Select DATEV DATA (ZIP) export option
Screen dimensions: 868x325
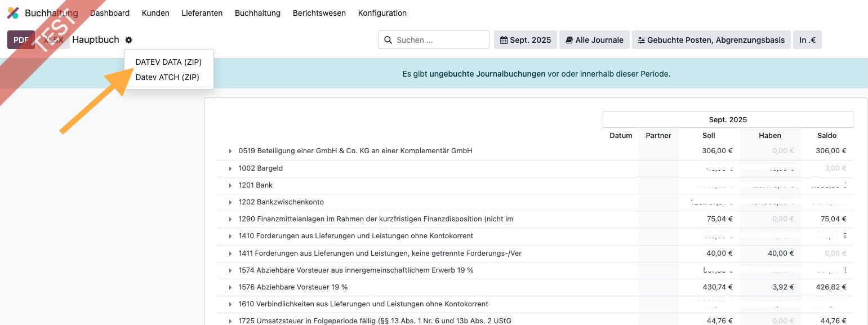click(x=168, y=62)
